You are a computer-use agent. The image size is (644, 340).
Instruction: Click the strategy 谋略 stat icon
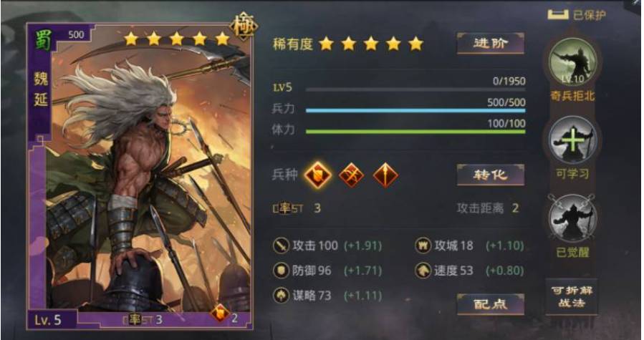tap(282, 295)
